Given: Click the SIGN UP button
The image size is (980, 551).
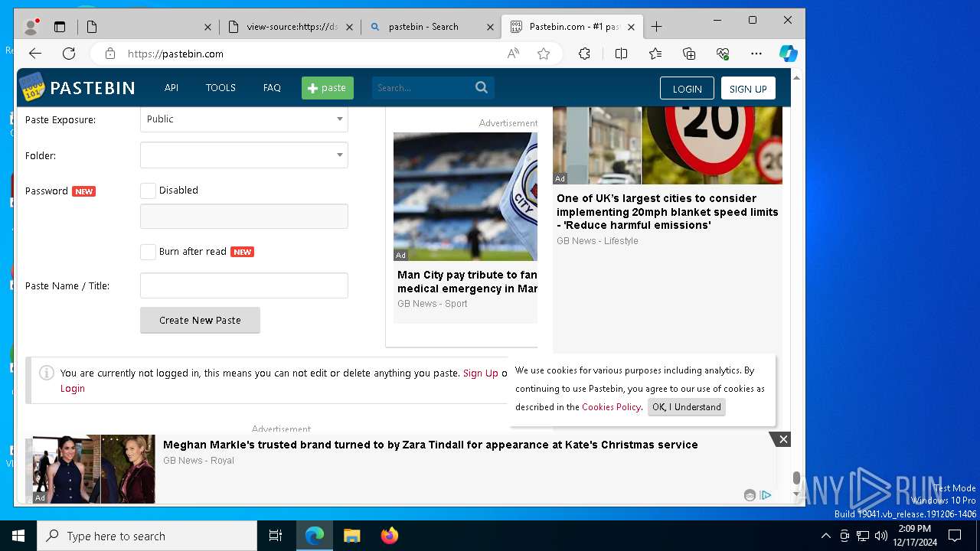Looking at the screenshot, I should [748, 88].
